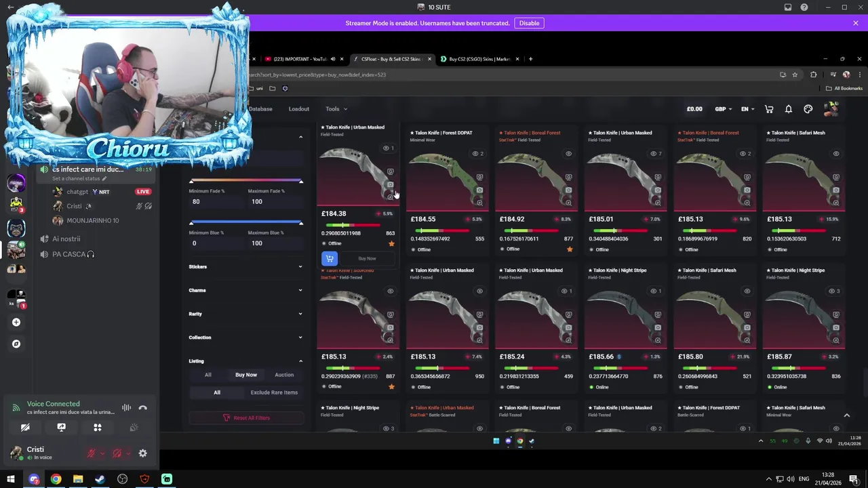
Task: Open microphone options arrow in Discord
Action: click(102, 453)
